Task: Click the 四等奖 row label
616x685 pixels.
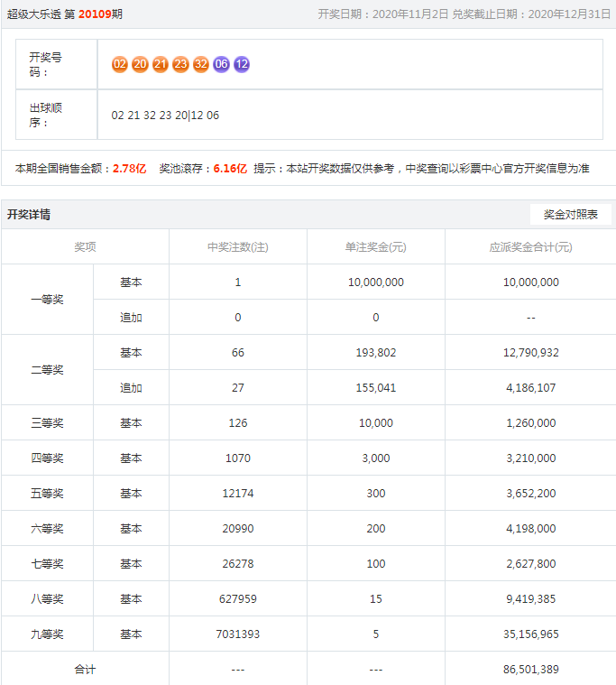Action: click(x=47, y=458)
